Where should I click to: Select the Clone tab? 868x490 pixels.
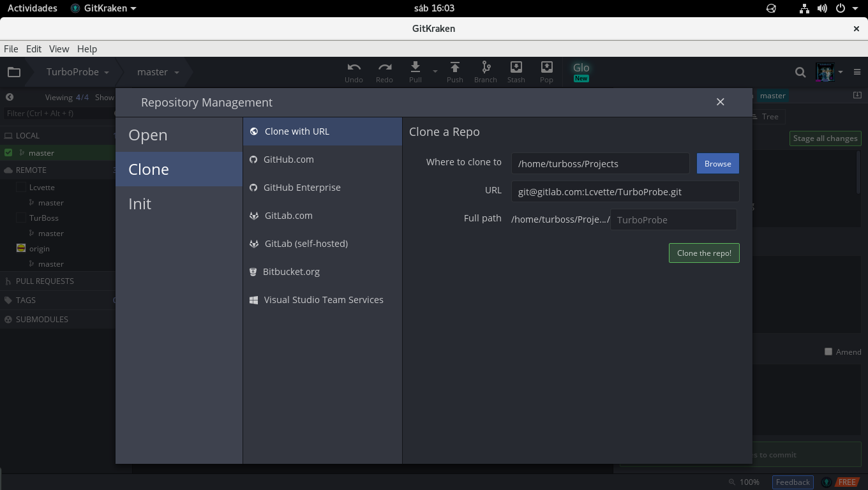[179, 169]
